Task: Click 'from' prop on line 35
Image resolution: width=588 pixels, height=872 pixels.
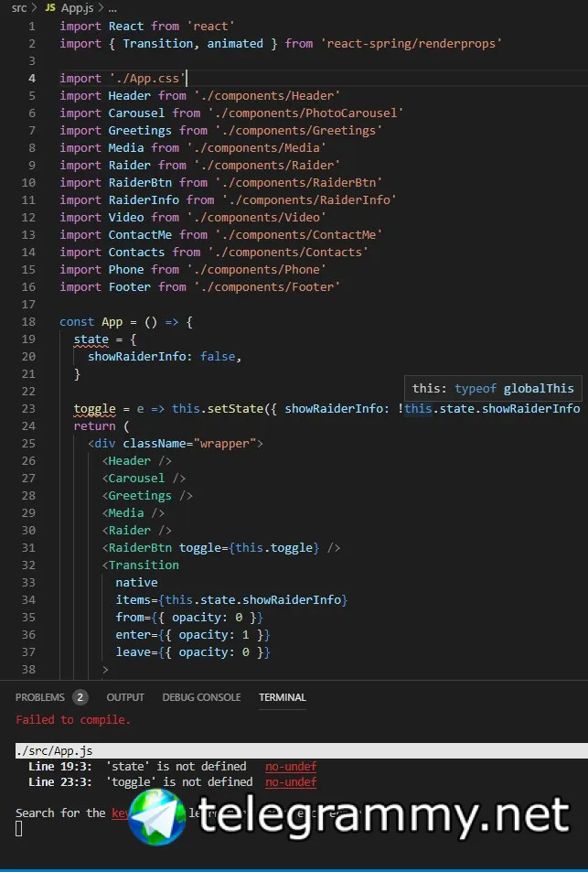Action: pyautogui.click(x=130, y=618)
